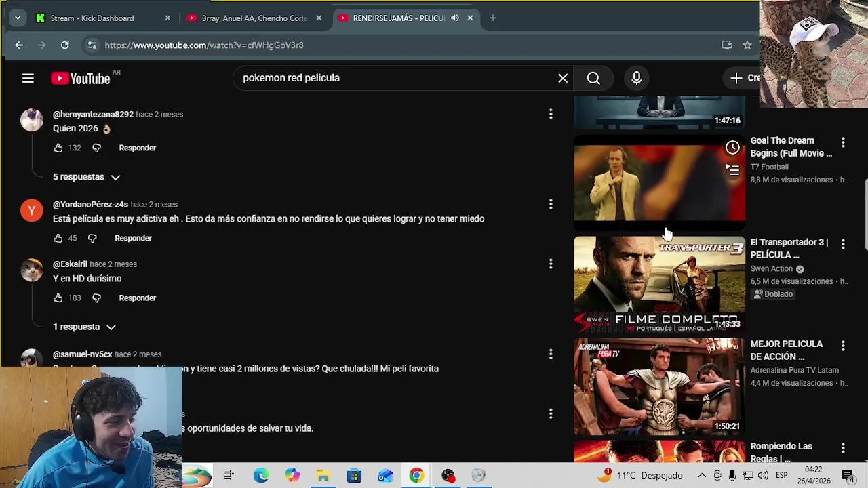Open the T7 Football channel name

point(769,167)
